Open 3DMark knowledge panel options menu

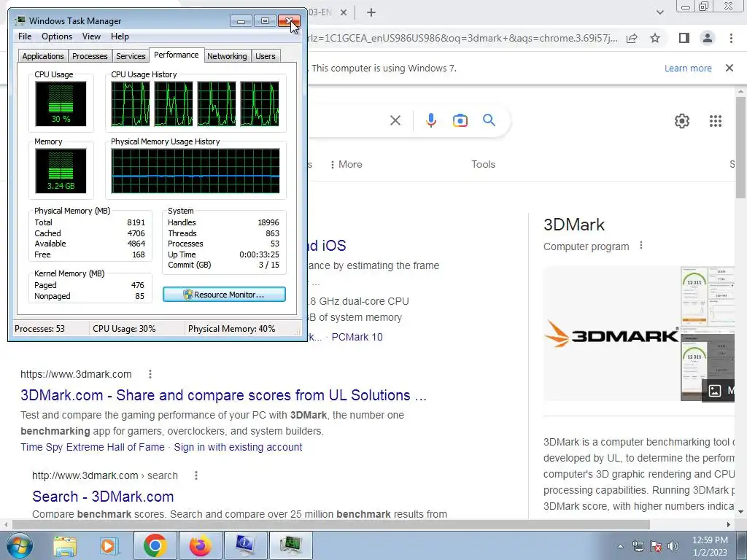[x=641, y=246]
